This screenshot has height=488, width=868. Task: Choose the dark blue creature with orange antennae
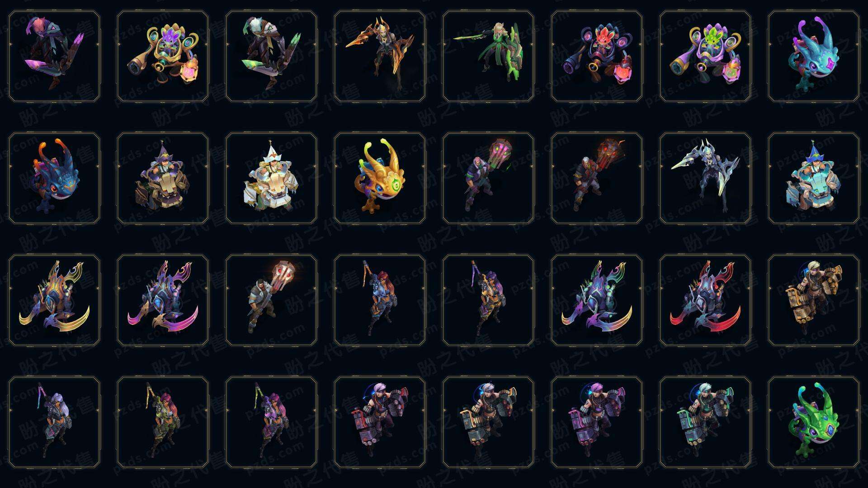click(x=54, y=178)
